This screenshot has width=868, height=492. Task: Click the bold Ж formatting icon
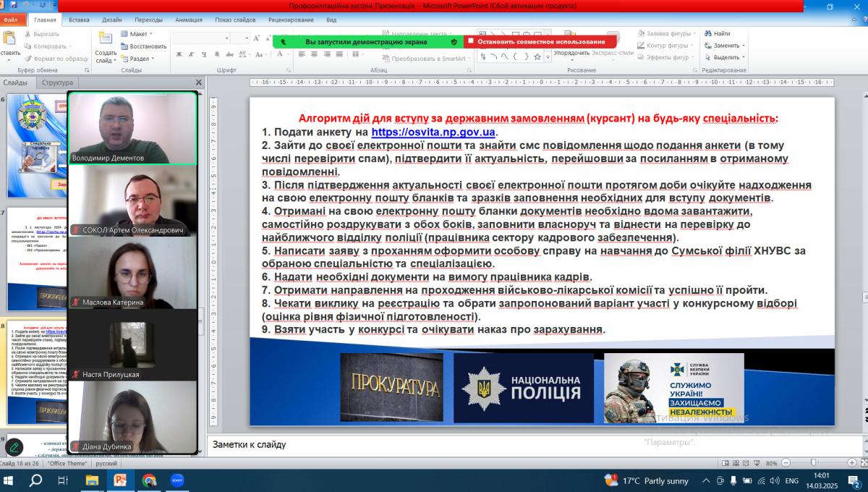point(179,54)
